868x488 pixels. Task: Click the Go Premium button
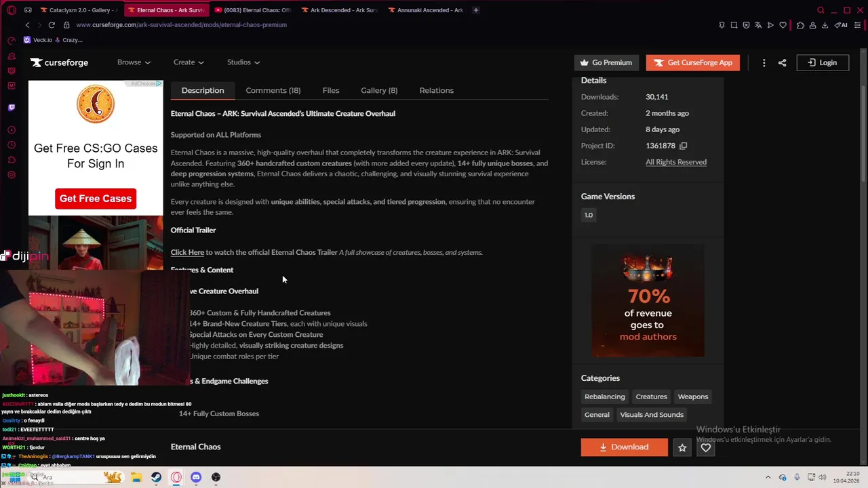click(x=606, y=62)
